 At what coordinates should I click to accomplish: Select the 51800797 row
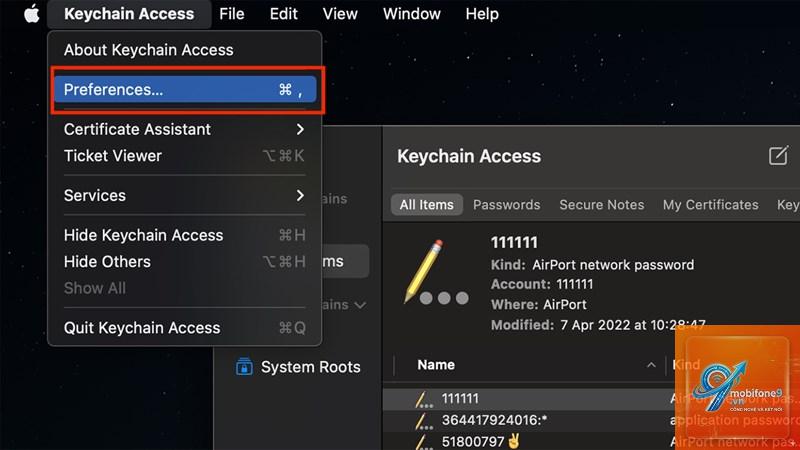[591, 441]
